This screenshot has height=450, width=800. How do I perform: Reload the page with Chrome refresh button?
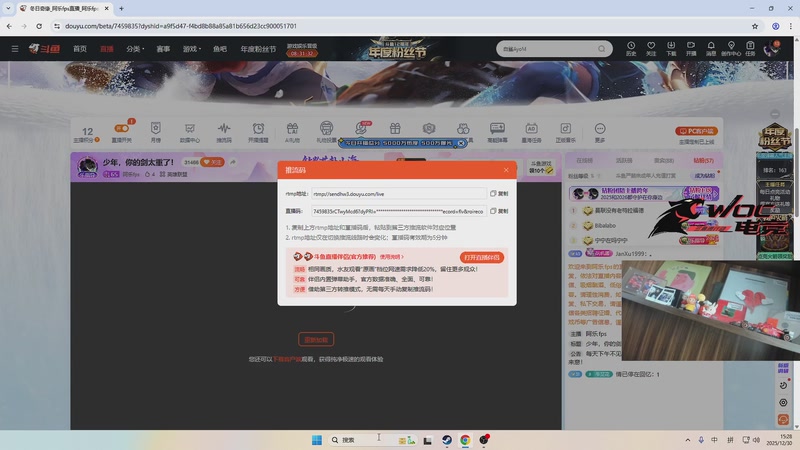point(39,26)
